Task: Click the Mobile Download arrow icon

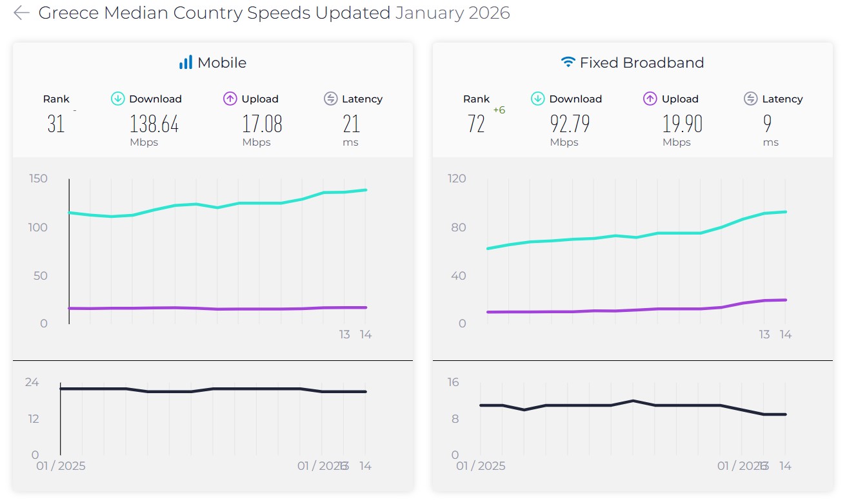Action: tap(117, 99)
